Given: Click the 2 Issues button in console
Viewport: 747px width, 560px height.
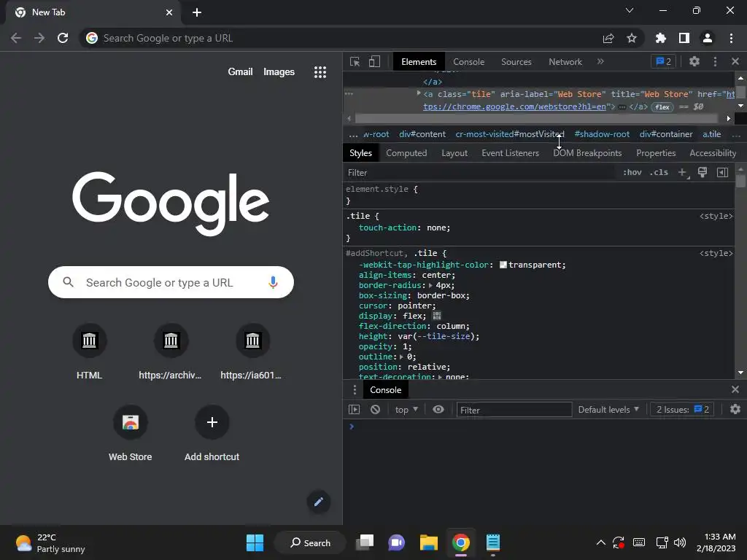Looking at the screenshot, I should (x=682, y=410).
